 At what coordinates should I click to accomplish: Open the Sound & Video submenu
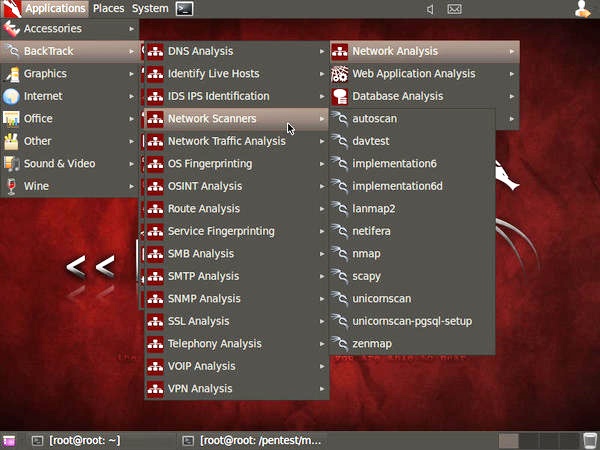(70, 164)
